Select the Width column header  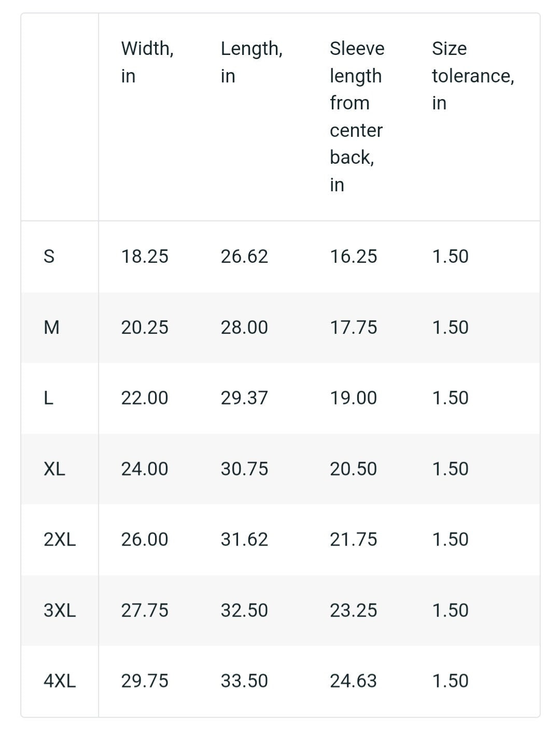[147, 62]
